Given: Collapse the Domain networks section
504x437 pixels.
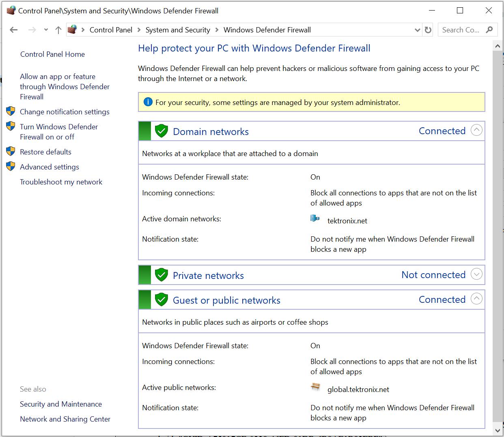Looking at the screenshot, I should [476, 130].
